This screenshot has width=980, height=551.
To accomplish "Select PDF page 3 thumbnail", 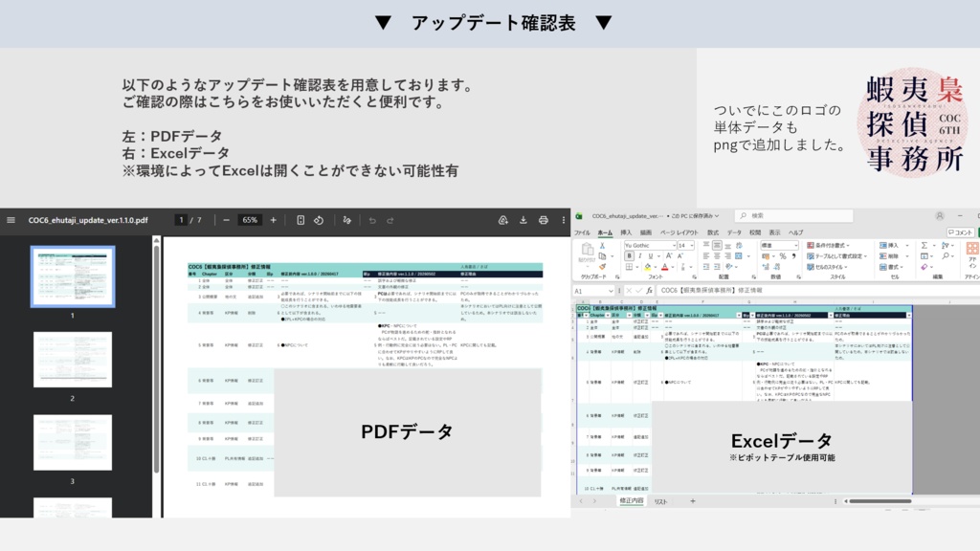I will (x=73, y=442).
